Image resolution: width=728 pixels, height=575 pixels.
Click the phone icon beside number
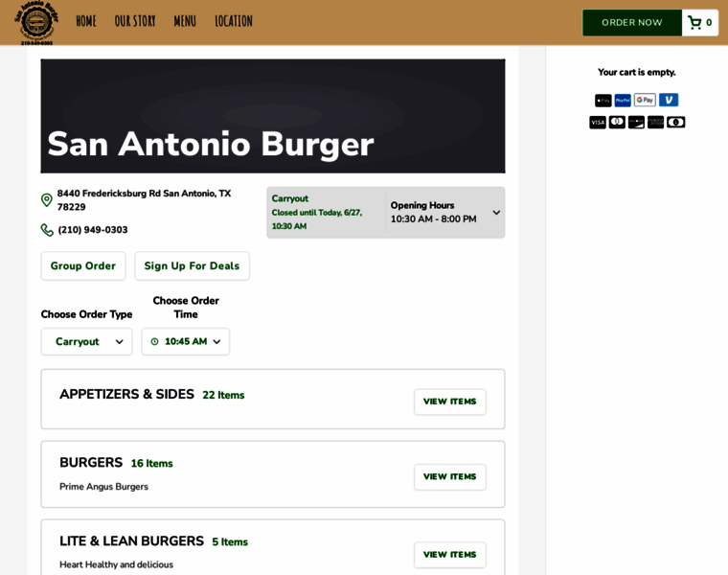[47, 230]
